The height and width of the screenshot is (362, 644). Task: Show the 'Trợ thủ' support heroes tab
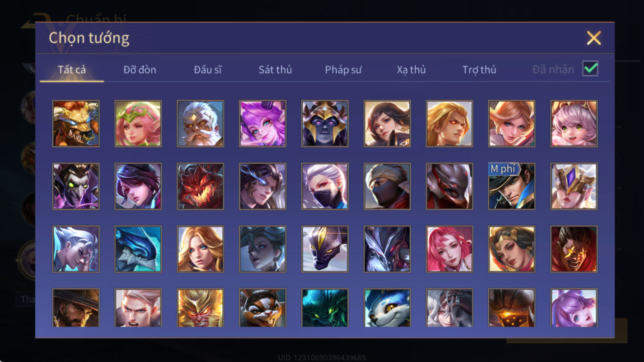[479, 70]
